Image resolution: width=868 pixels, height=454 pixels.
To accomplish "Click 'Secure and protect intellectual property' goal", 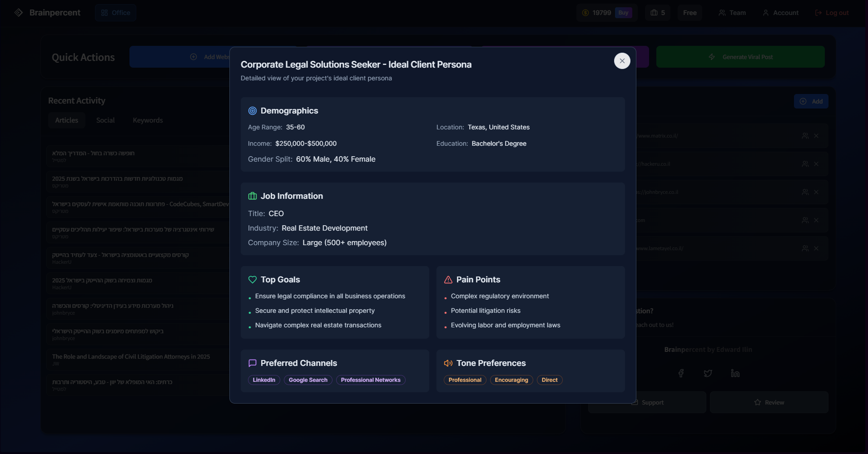I will pyautogui.click(x=315, y=311).
